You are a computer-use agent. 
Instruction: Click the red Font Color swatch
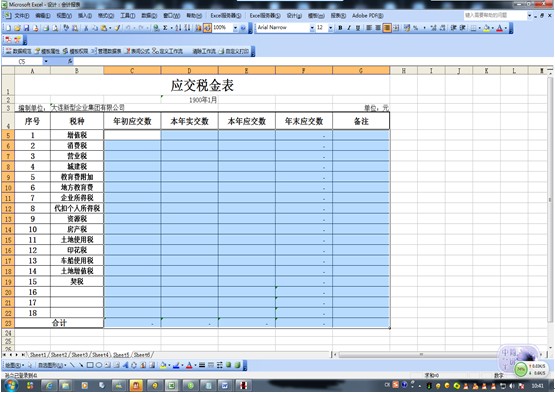[x=499, y=28]
